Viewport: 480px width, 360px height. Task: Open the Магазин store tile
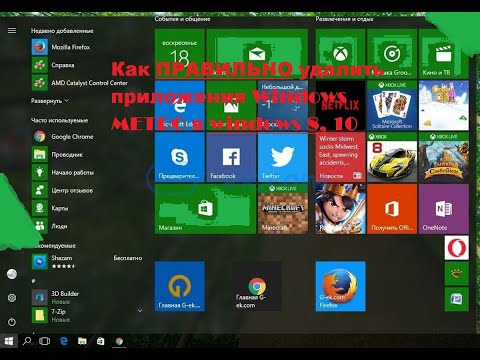tap(205, 209)
